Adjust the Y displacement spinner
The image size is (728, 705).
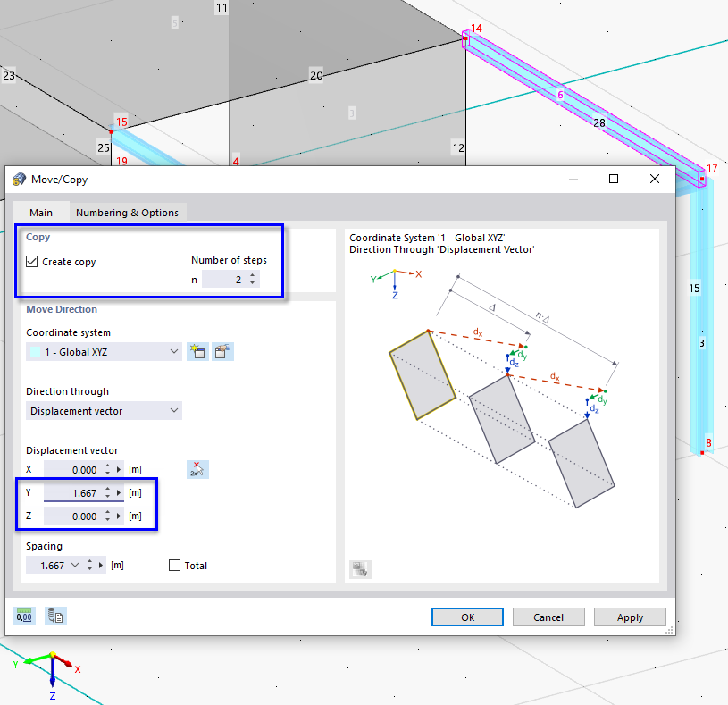(108, 492)
